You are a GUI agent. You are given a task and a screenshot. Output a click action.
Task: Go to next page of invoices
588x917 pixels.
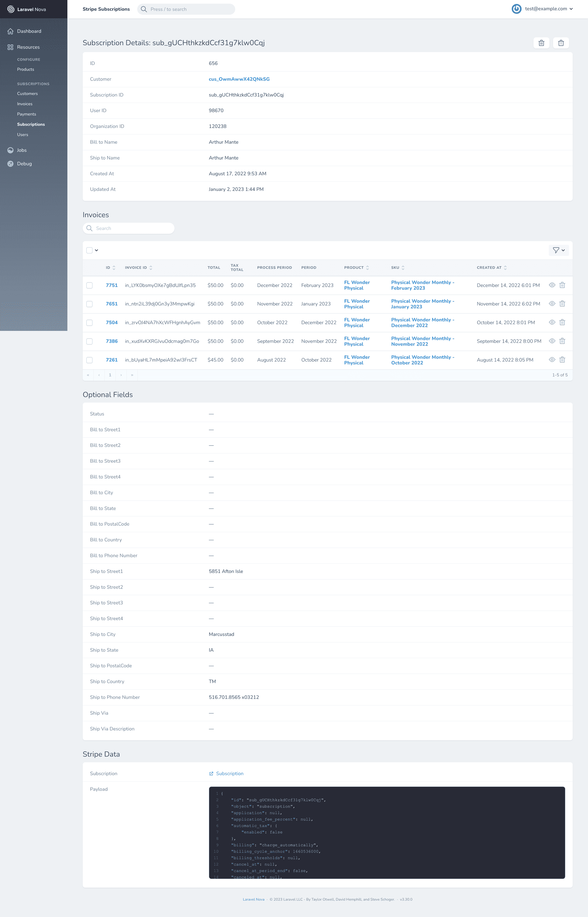point(121,375)
